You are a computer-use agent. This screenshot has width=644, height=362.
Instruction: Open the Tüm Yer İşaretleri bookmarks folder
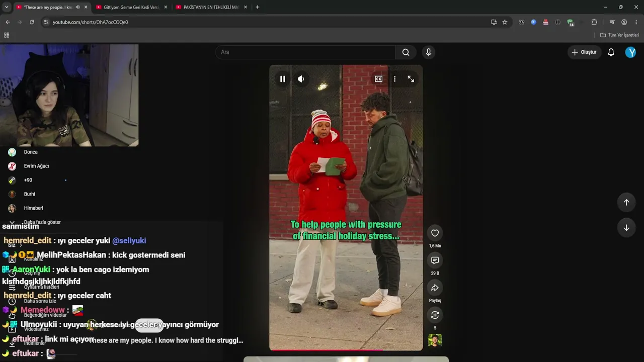pos(620,35)
